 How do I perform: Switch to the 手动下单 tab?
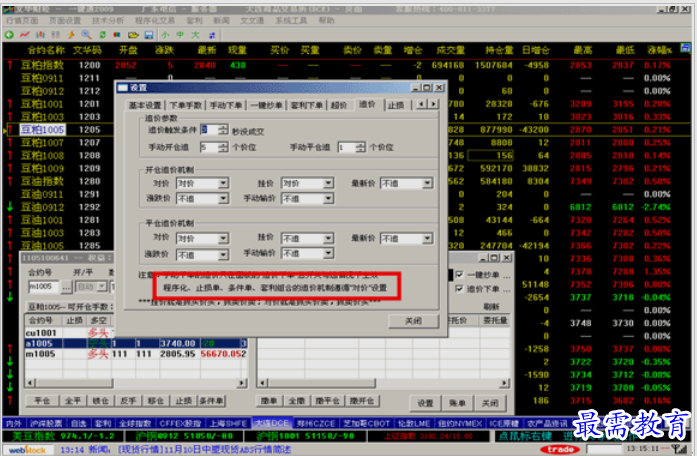(x=225, y=105)
